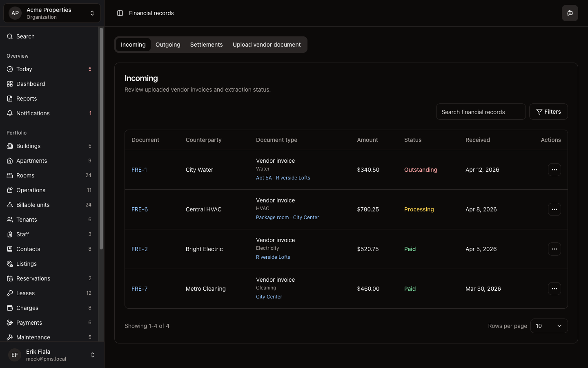Open Leases via the key icon
The image size is (588, 368).
click(x=10, y=293)
